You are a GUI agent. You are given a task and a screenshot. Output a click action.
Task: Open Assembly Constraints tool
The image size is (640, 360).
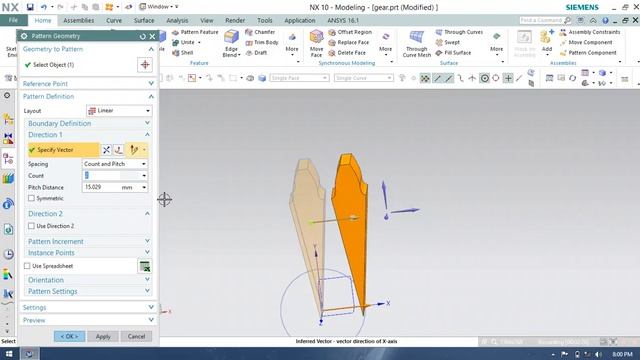pyautogui.click(x=590, y=32)
